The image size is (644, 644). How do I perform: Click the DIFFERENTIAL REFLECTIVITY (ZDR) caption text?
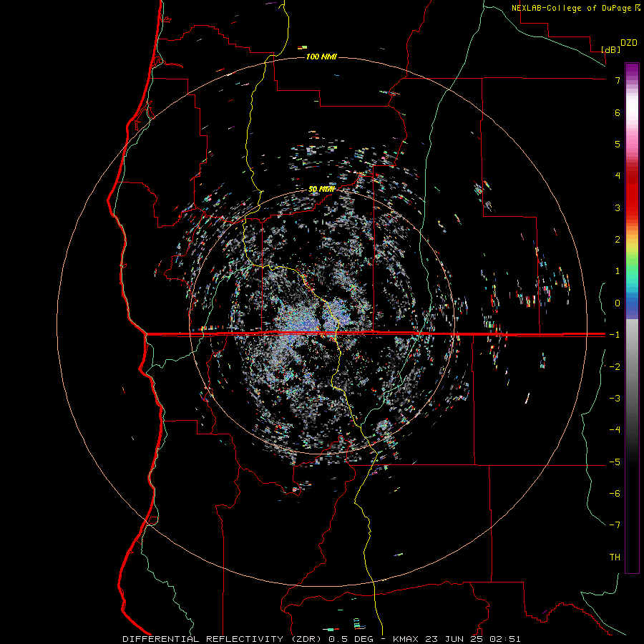tap(223, 639)
